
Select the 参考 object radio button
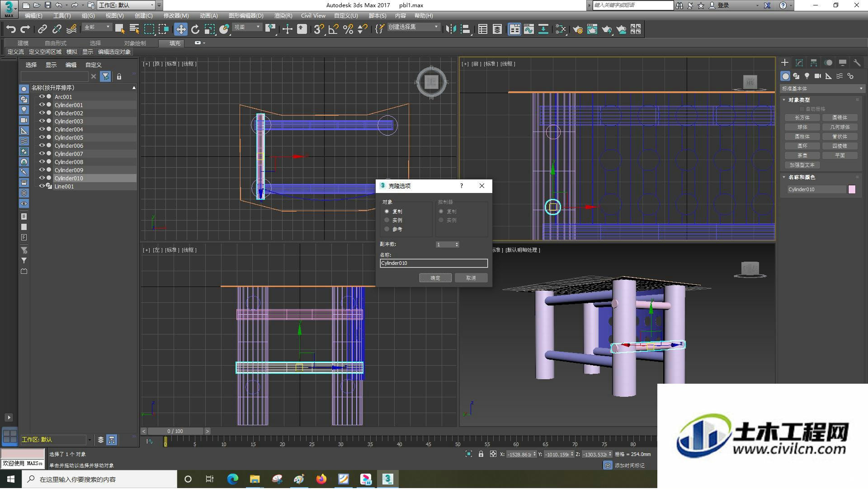pos(387,229)
